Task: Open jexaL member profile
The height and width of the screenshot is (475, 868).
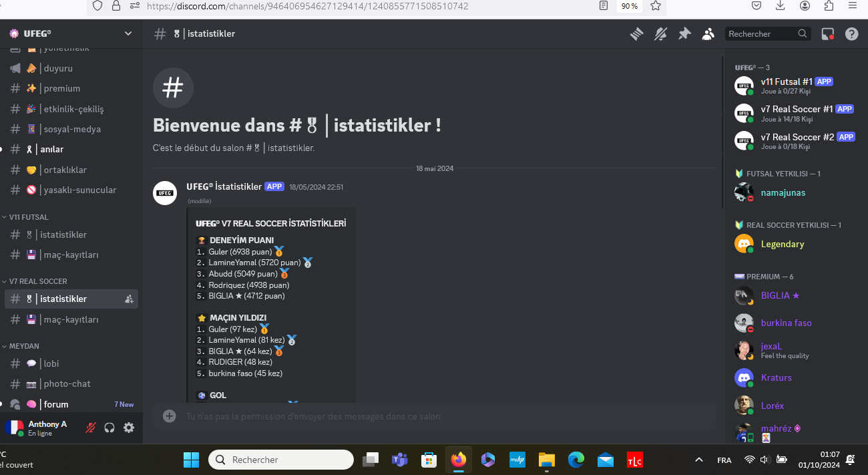Action: (794, 350)
